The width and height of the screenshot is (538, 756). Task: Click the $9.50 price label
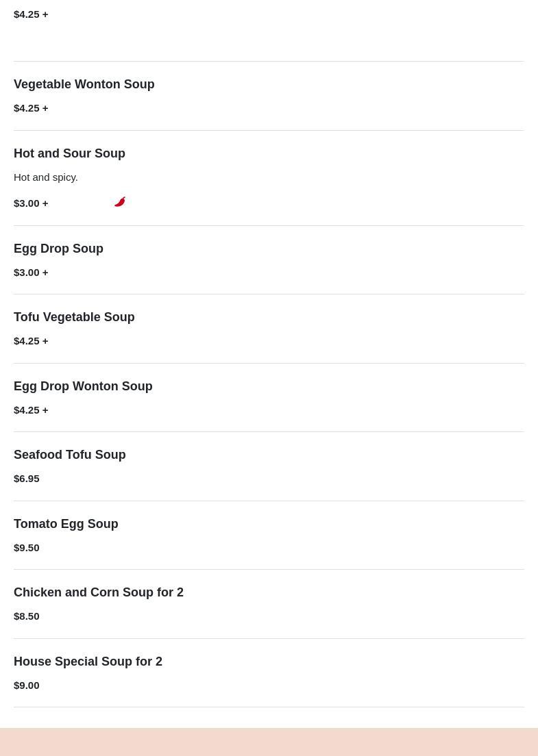pos(27,548)
